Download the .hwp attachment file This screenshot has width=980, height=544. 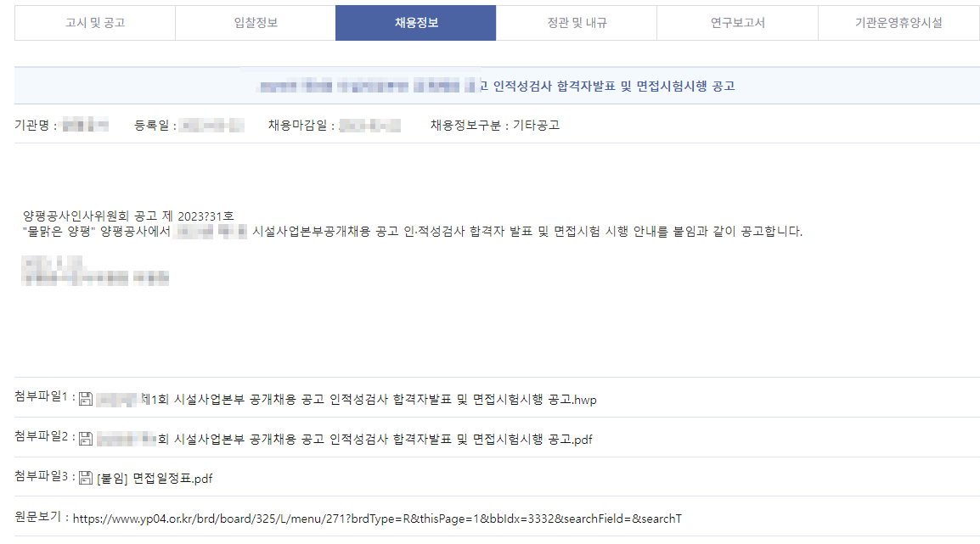346,400
